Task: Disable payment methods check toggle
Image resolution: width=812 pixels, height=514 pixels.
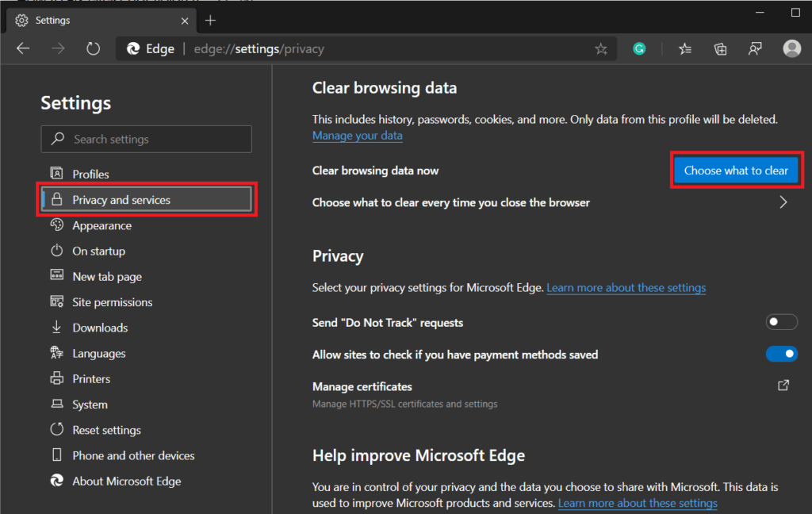Action: click(x=781, y=354)
